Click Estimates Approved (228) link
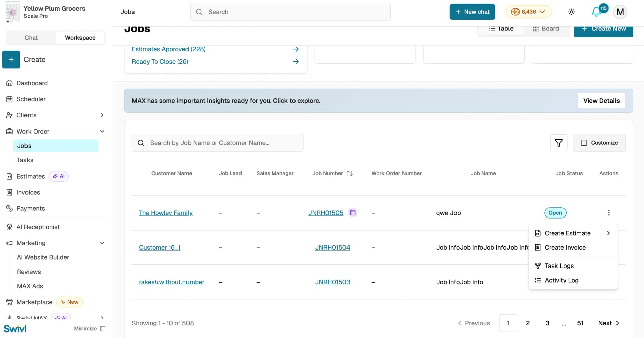 click(168, 49)
